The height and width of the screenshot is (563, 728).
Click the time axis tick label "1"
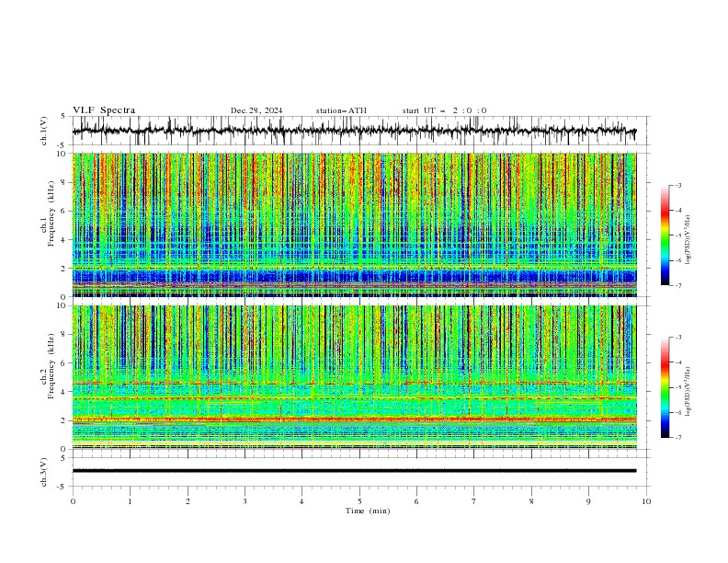pos(130,501)
